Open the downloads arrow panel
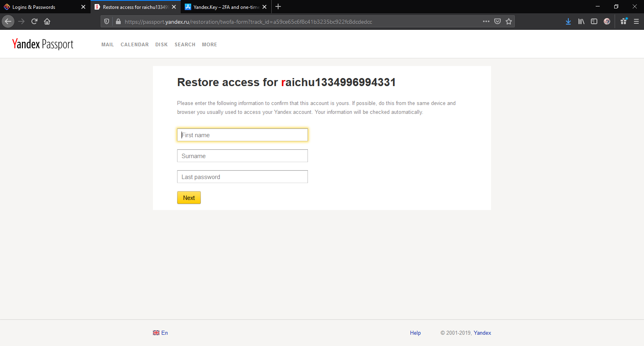 coord(568,21)
